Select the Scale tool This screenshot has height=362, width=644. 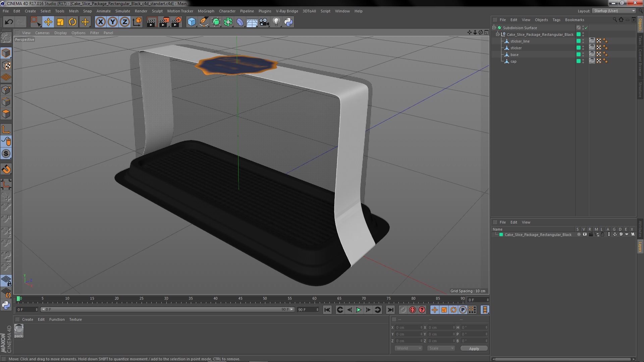coord(60,22)
